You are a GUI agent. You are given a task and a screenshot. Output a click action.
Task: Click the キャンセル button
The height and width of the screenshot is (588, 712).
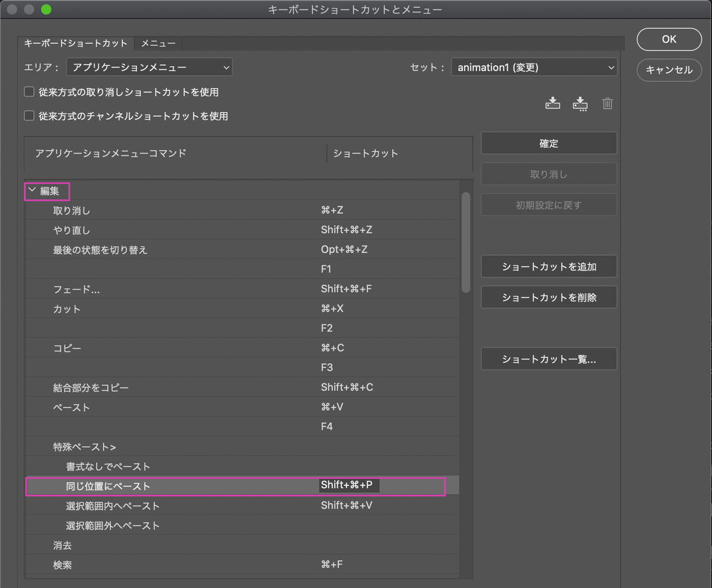(x=669, y=69)
